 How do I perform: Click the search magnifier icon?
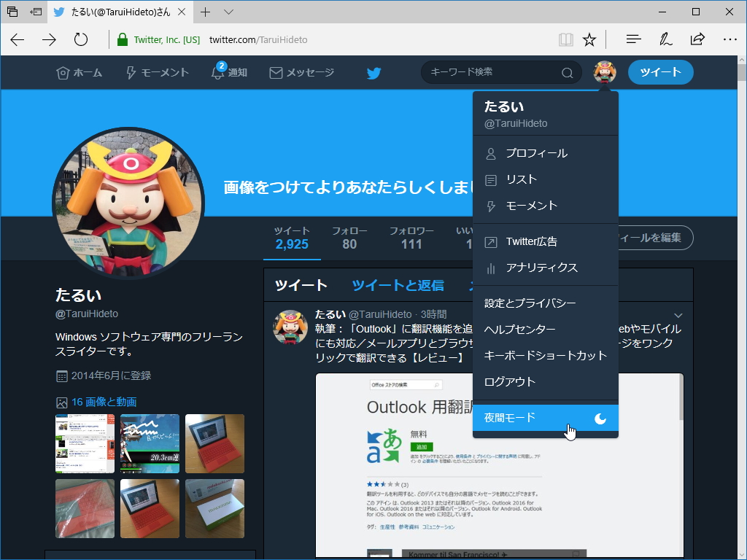click(x=567, y=73)
